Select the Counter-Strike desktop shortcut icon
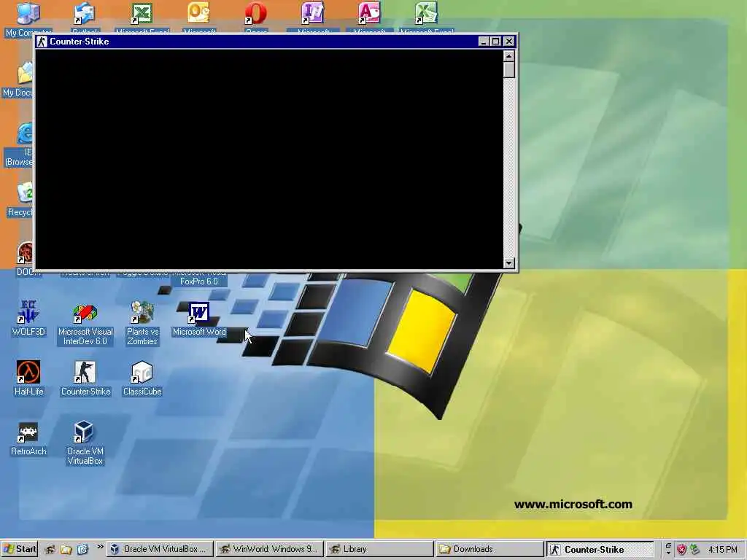 point(85,373)
